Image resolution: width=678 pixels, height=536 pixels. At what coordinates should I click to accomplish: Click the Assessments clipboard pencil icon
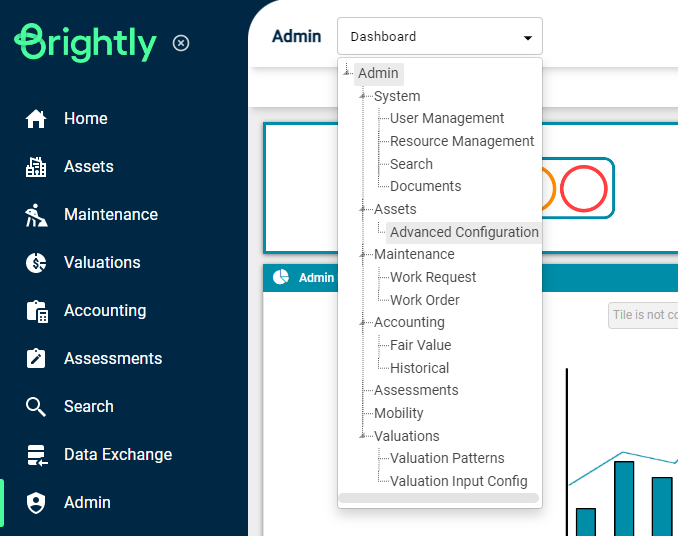pyautogui.click(x=36, y=358)
